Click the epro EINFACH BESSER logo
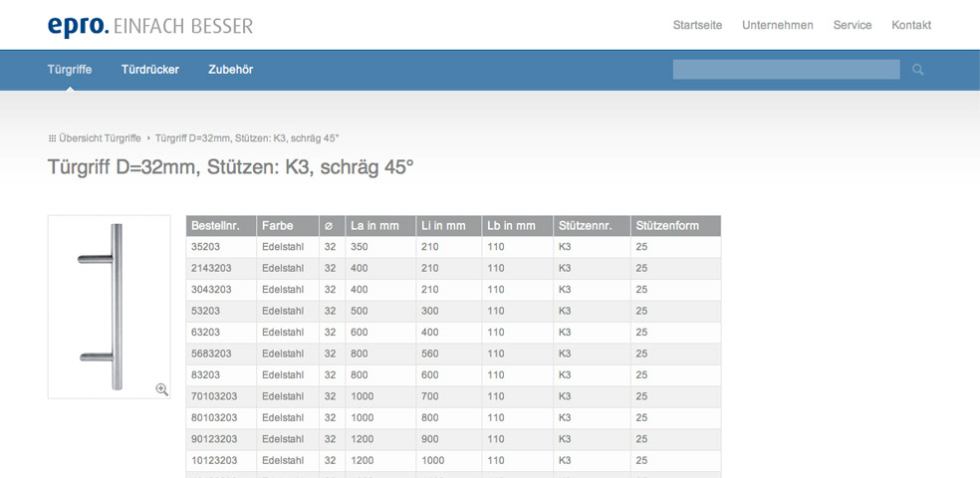This screenshot has height=478, width=980. click(x=150, y=26)
